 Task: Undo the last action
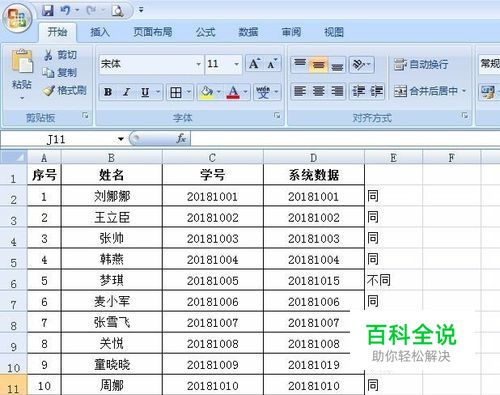coord(65,11)
